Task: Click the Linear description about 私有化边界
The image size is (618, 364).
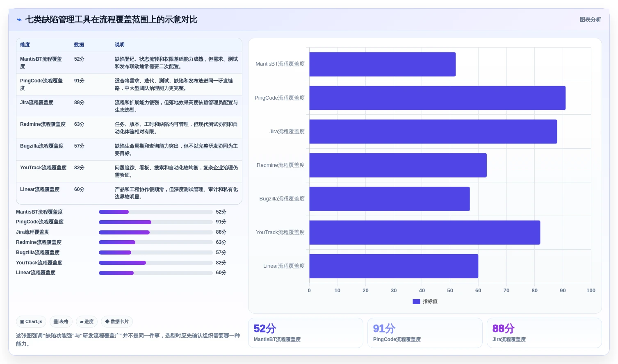Action: (x=176, y=193)
